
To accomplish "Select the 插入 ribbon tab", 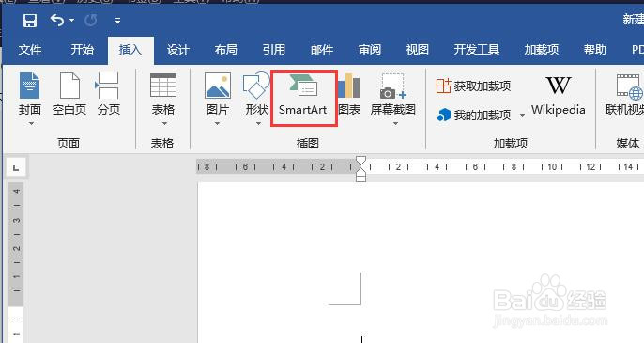I will point(130,50).
